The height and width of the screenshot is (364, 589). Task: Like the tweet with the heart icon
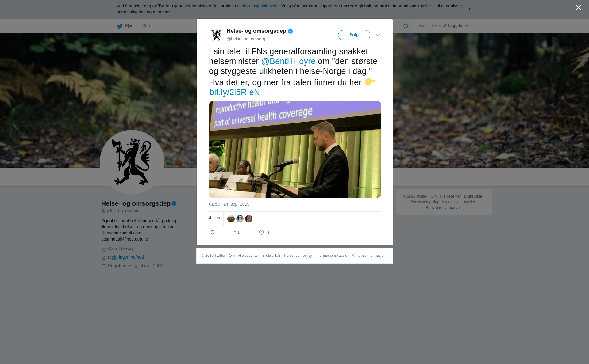click(261, 233)
